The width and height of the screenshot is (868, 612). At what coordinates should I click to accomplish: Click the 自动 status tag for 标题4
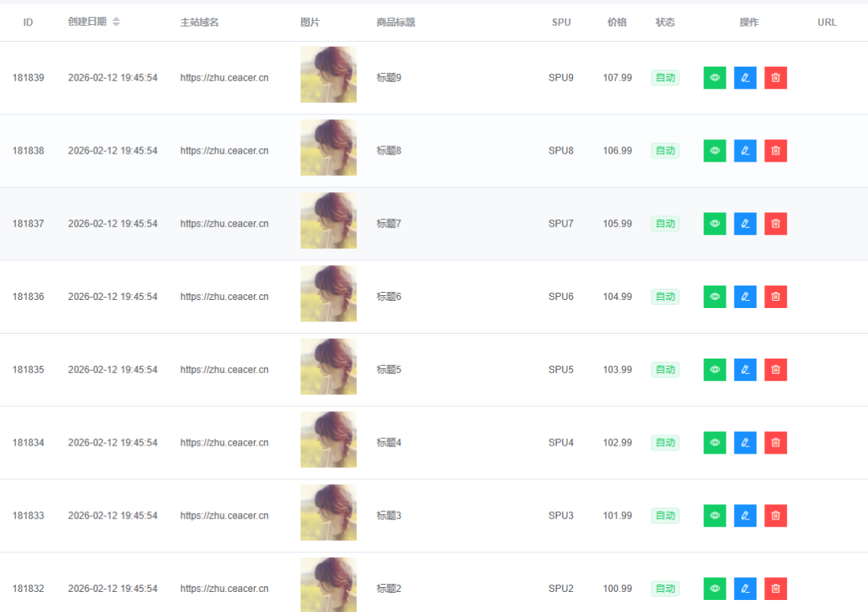coord(665,442)
